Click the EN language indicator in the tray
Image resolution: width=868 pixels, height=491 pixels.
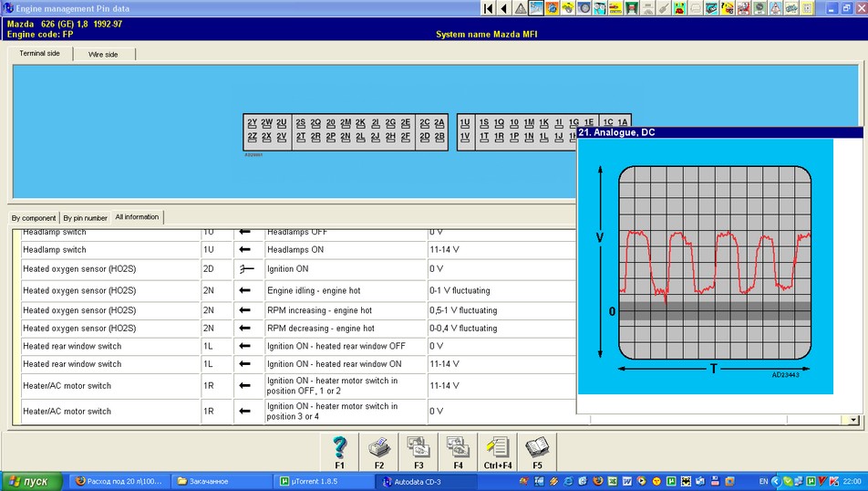point(763,482)
